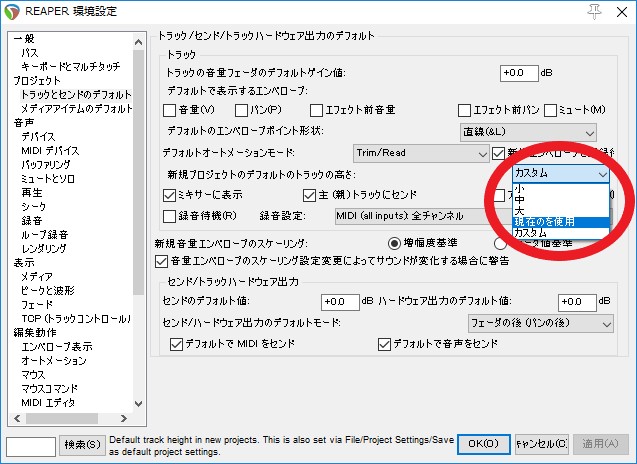Click the hardware output default dB field
Image resolution: width=637 pixels, height=464 pixels.
pos(576,302)
